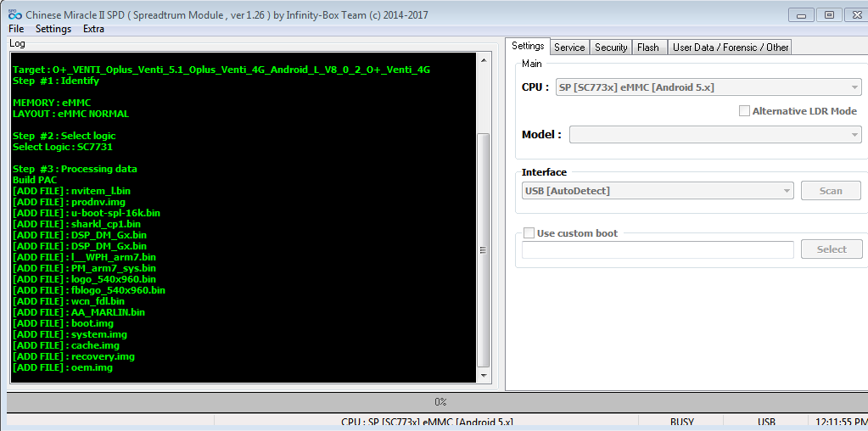This screenshot has width=868, height=431.
Task: Open the File menu
Action: 16,29
